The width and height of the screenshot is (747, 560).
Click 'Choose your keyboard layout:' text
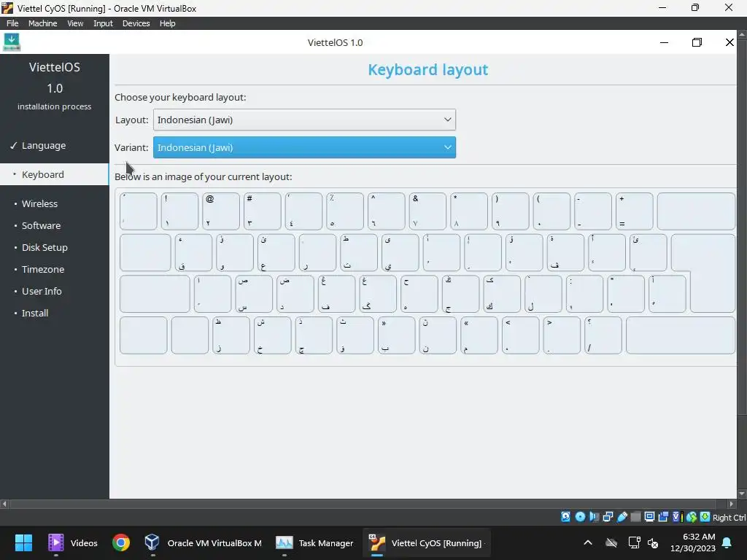pyautogui.click(x=180, y=97)
